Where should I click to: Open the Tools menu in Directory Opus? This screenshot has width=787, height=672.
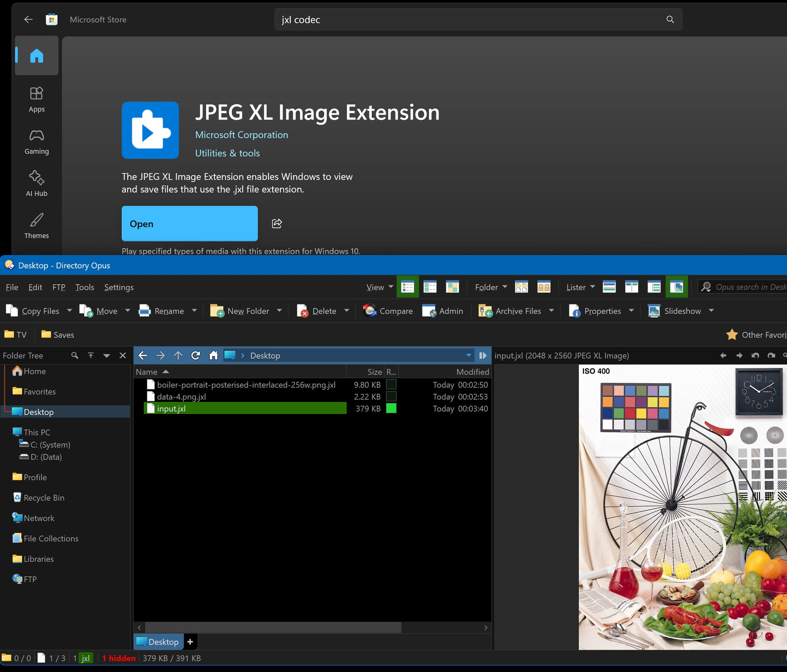click(84, 287)
